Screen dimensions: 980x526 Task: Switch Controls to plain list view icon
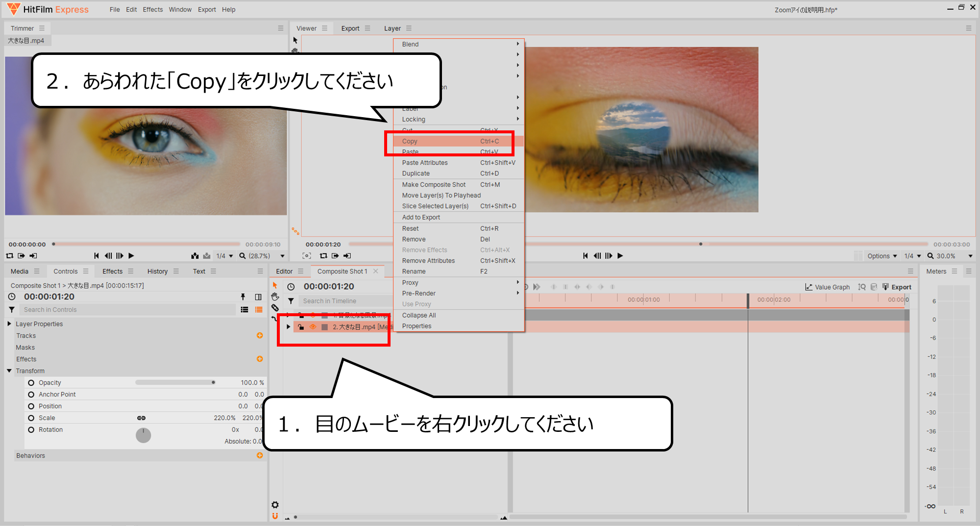pos(245,310)
